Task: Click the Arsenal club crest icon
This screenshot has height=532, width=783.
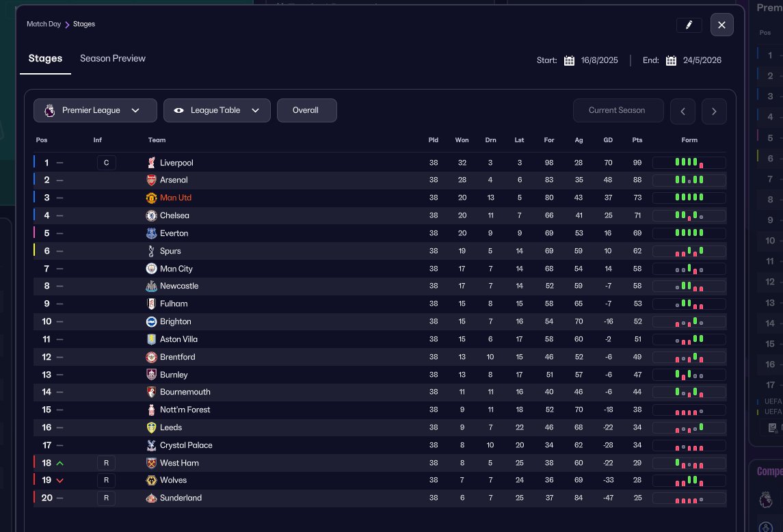Action: point(151,180)
